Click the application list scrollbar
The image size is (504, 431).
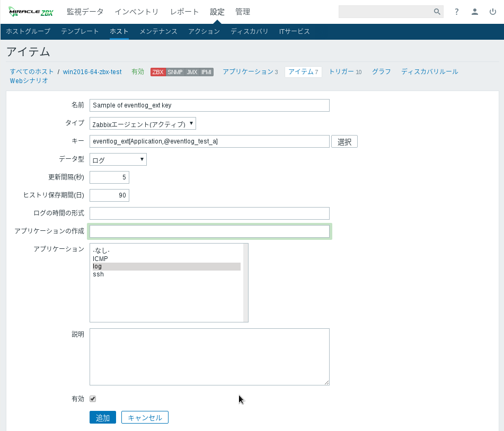[x=245, y=283]
